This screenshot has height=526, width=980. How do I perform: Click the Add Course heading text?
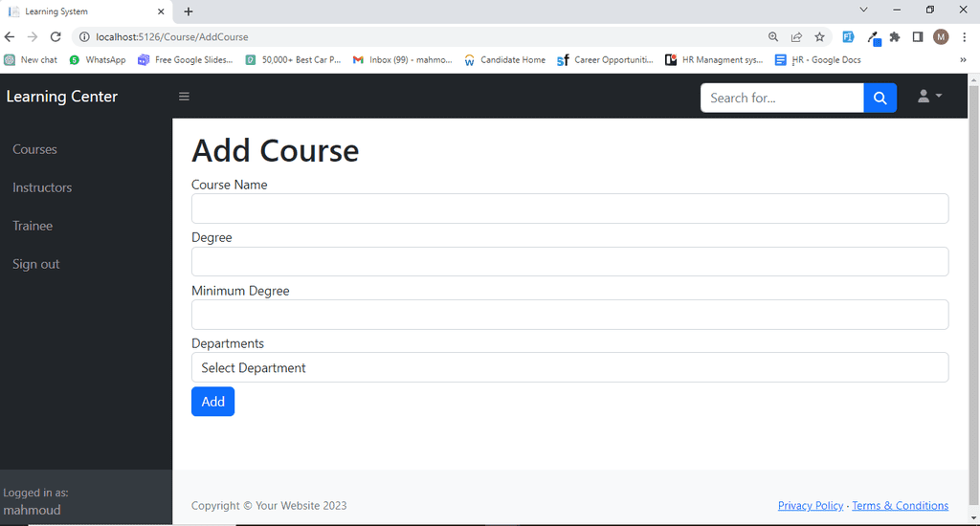coord(275,150)
